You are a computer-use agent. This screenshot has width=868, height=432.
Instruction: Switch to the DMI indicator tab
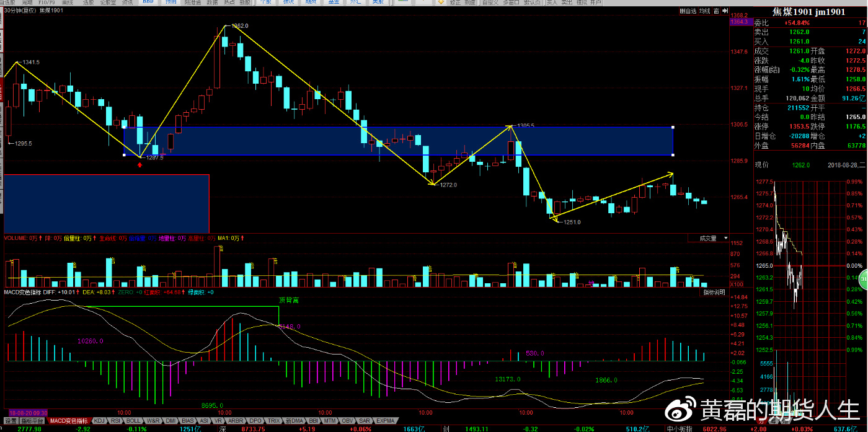point(170,421)
